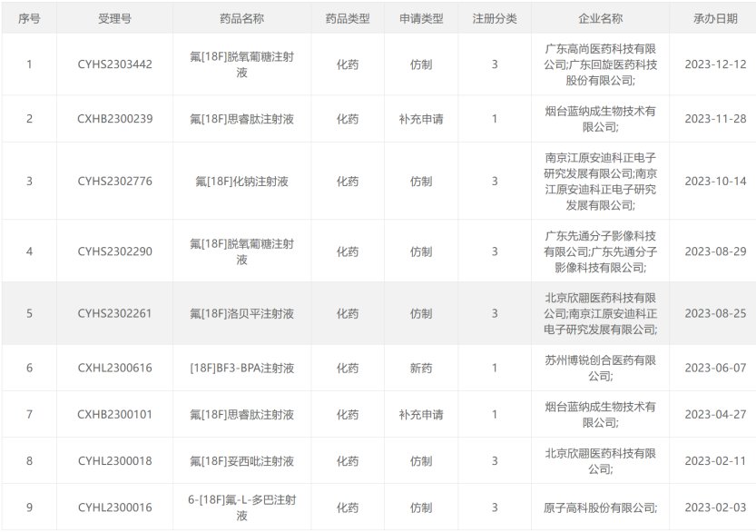
Task: Click the 受理号 column header
Action: (114, 18)
